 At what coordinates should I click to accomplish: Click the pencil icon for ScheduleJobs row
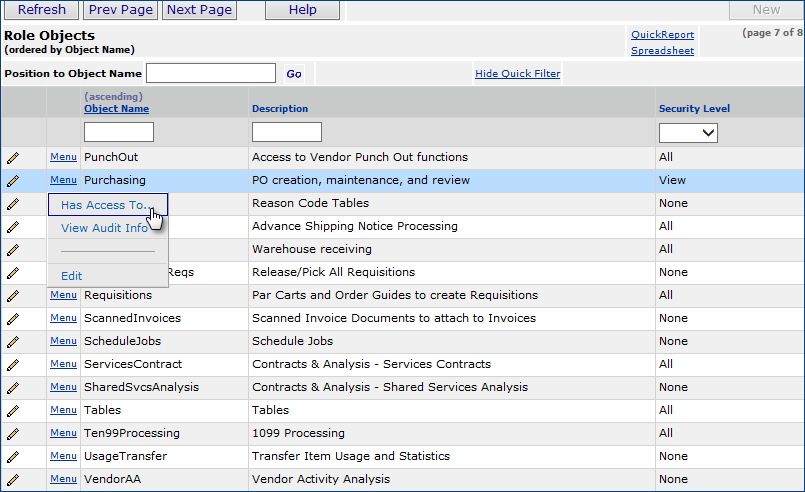[13, 342]
